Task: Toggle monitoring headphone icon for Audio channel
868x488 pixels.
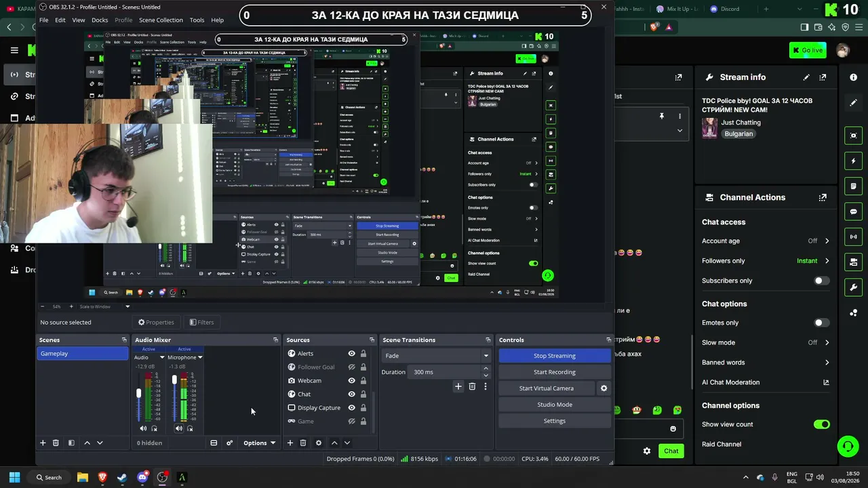Action: coord(155,428)
